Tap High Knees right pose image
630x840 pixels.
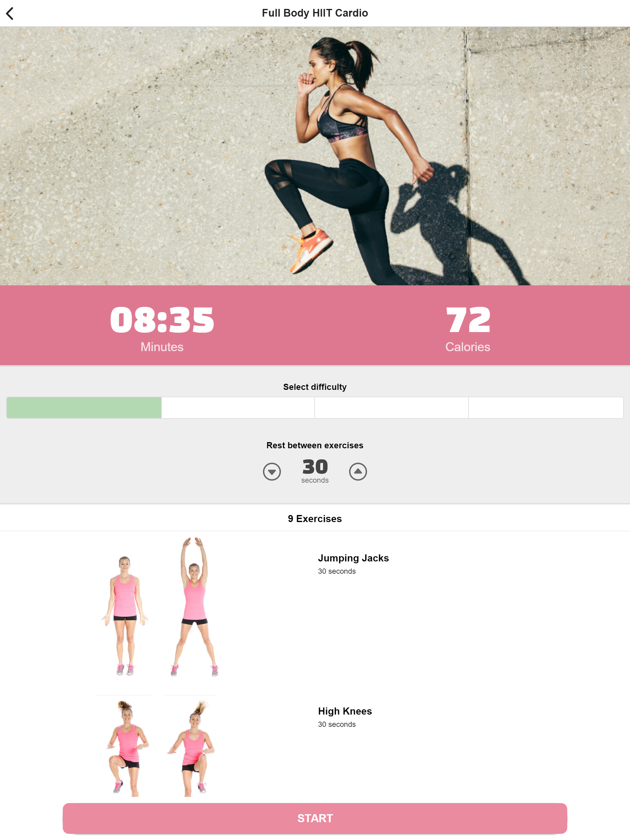[x=192, y=747]
